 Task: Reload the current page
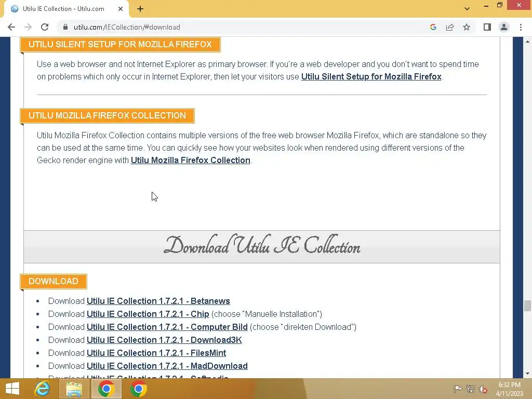click(x=45, y=27)
